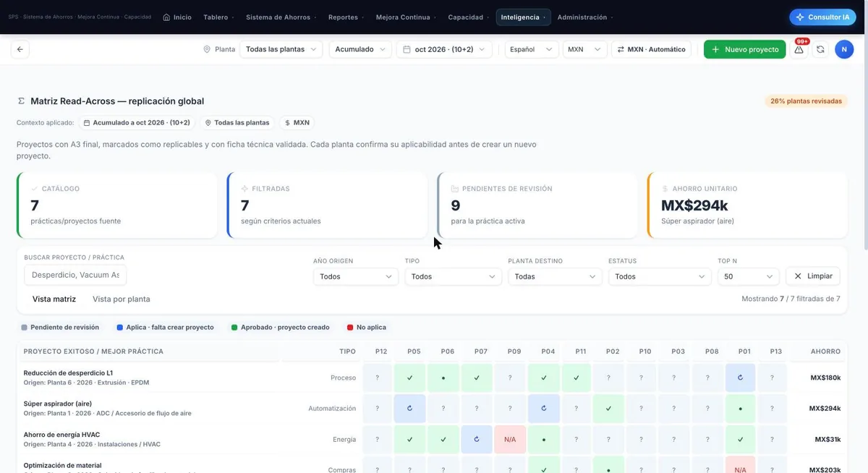
Task: Click the Inicio home icon
Action: (166, 17)
